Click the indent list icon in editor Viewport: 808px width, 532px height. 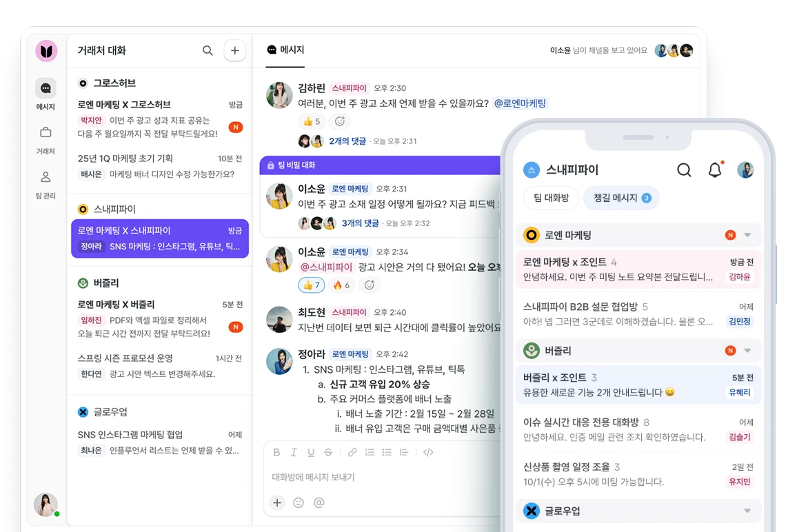(x=404, y=452)
